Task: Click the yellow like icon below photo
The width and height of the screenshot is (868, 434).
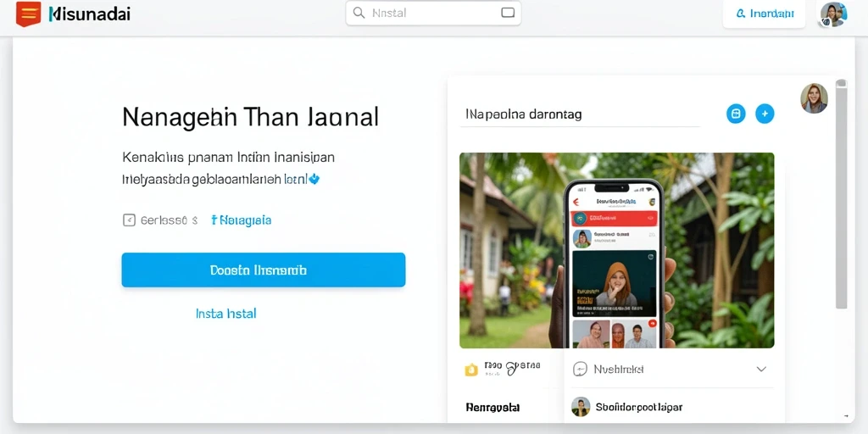Action: click(x=471, y=370)
